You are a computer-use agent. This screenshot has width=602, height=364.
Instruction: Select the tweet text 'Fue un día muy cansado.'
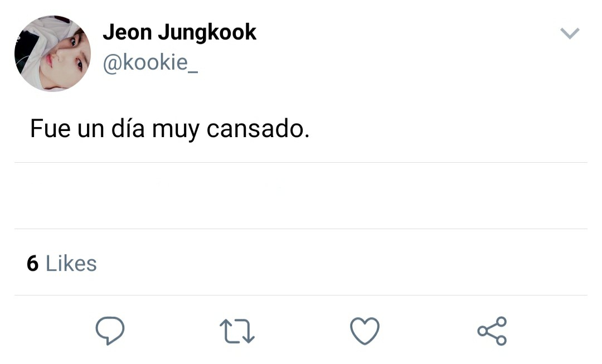(169, 129)
